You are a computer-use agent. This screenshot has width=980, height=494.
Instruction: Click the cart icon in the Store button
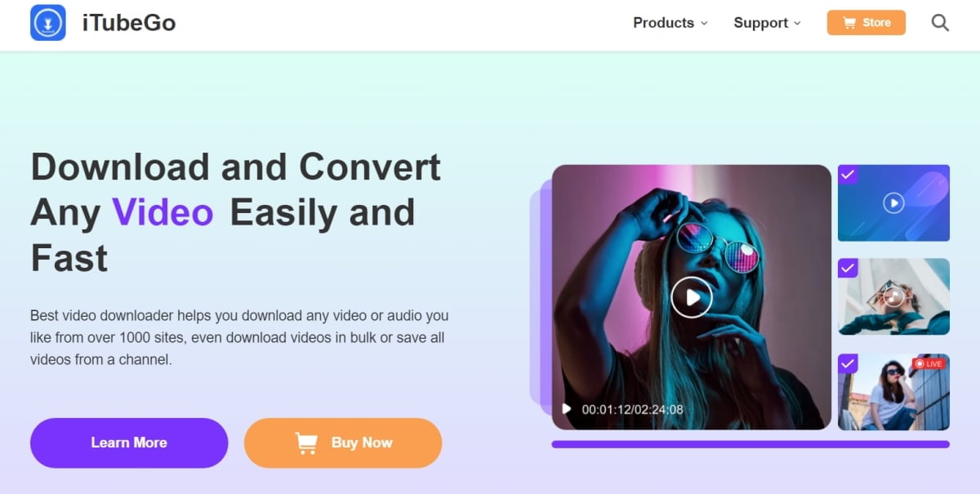[849, 23]
